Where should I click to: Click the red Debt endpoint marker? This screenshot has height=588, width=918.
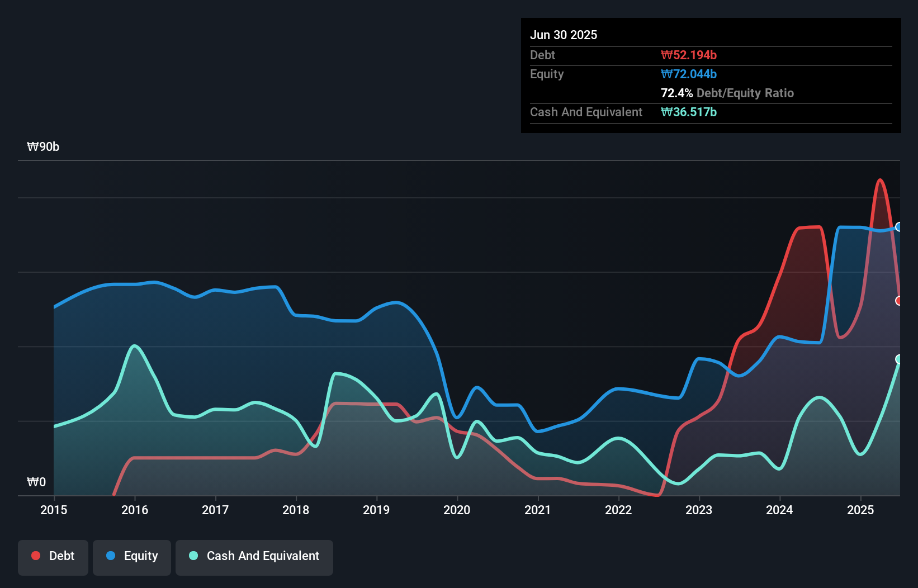[899, 301]
